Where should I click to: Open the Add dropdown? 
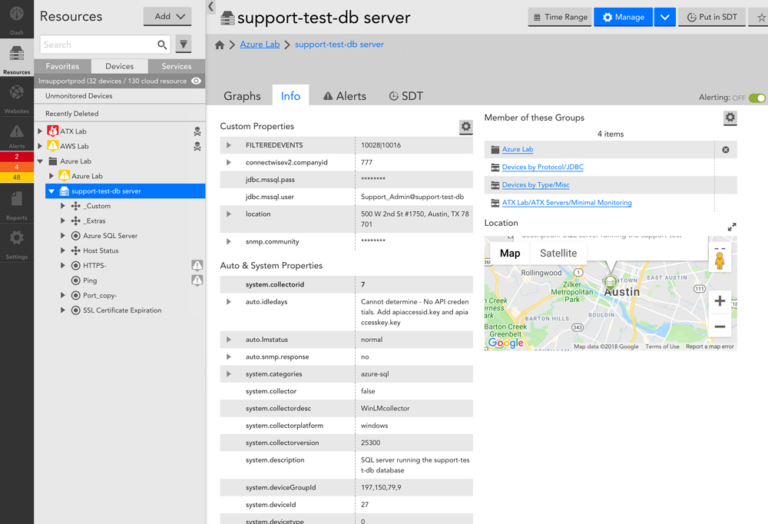168,17
